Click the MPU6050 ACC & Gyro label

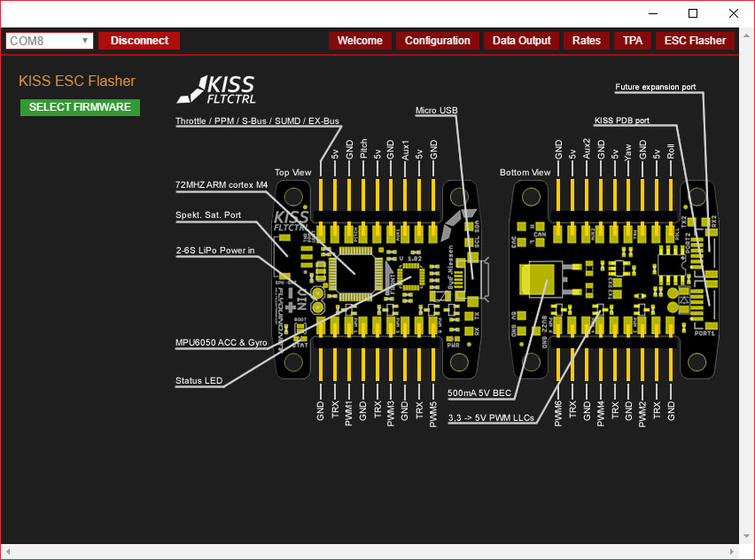221,342
